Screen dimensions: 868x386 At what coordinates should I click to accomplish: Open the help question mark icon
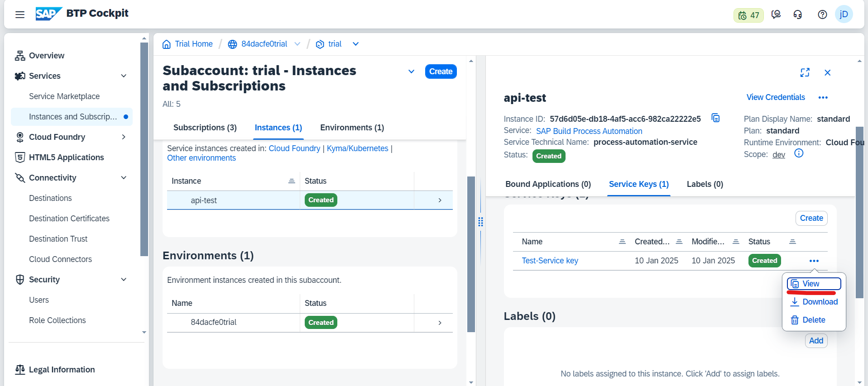coord(822,14)
